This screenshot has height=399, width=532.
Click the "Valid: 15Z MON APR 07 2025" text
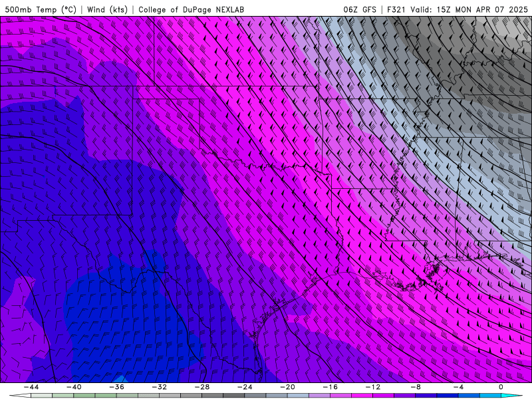click(x=469, y=9)
